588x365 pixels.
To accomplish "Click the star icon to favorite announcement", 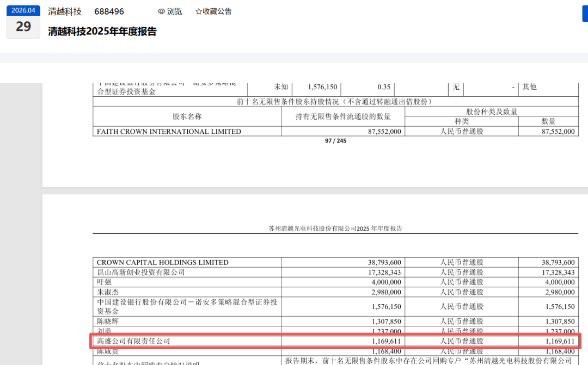I will (x=199, y=11).
